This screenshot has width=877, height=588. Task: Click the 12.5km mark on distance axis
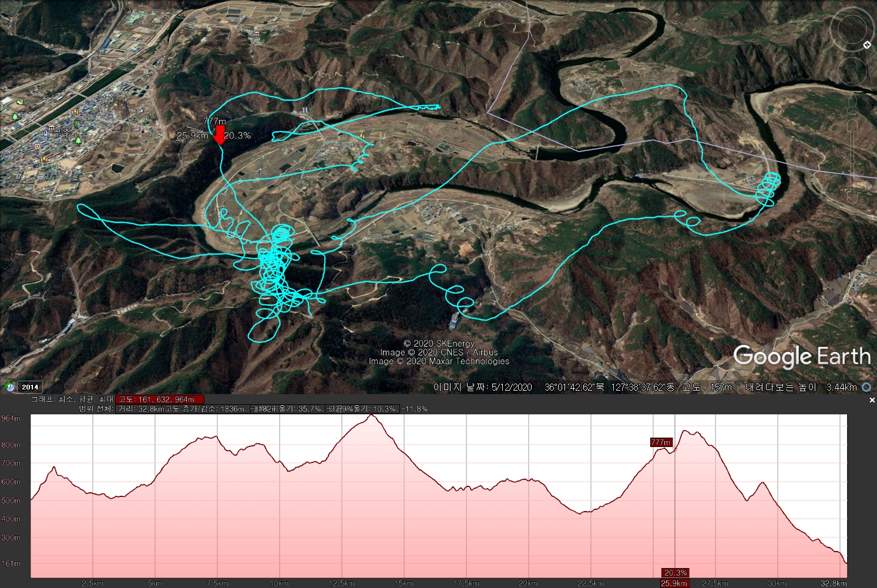(341, 583)
